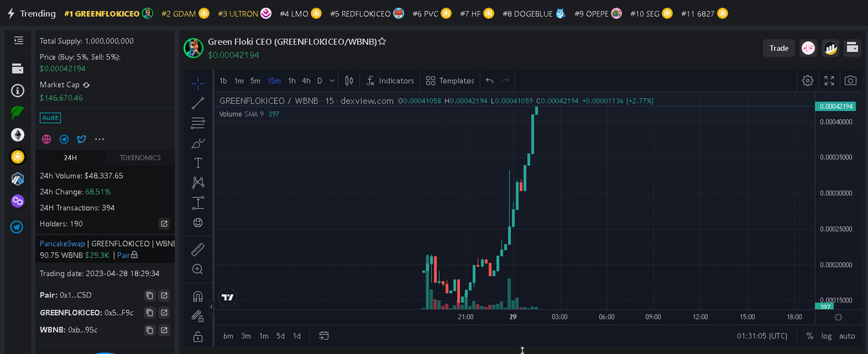Open the PancakeSwap link
Screen dimensions: 868x354
pyautogui.click(x=62, y=243)
